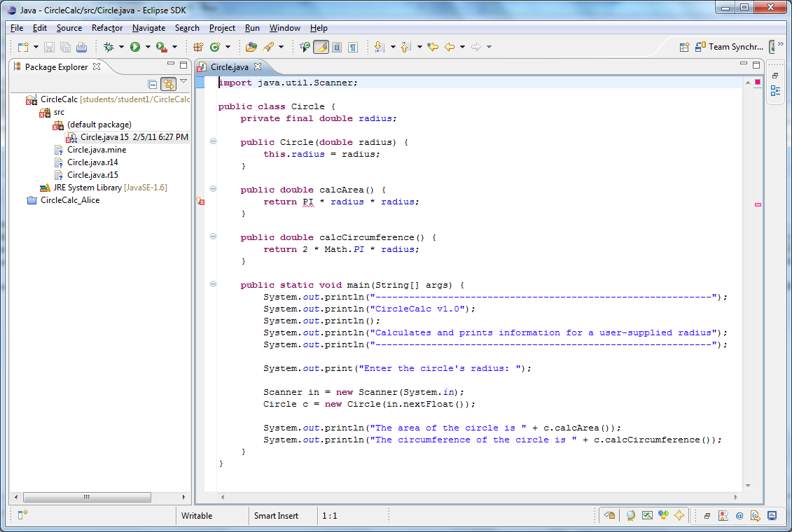This screenshot has height=532, width=792.
Task: Click the Open Type icon
Action: pos(251,47)
